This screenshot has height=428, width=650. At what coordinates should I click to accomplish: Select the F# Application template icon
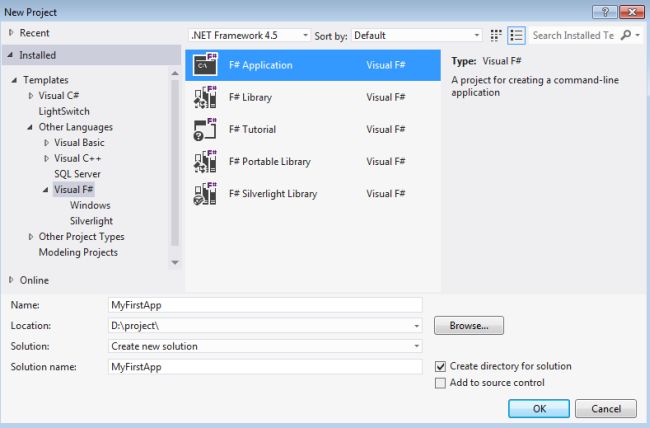205,64
